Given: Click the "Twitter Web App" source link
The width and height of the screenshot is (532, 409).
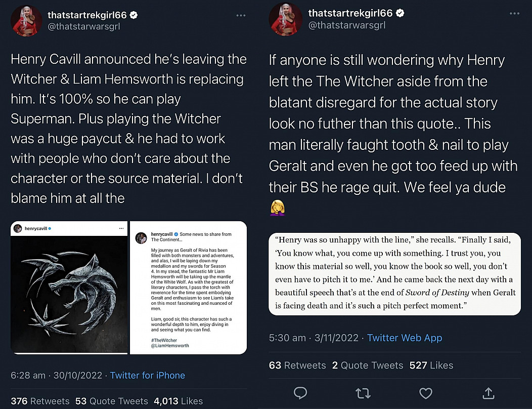Looking at the screenshot, I should [x=405, y=338].
